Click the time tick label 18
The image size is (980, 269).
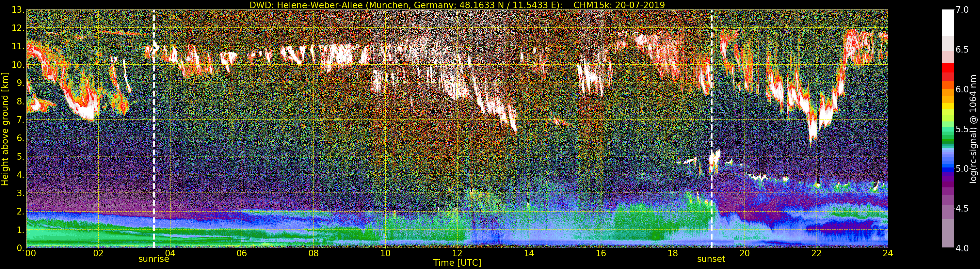click(673, 253)
